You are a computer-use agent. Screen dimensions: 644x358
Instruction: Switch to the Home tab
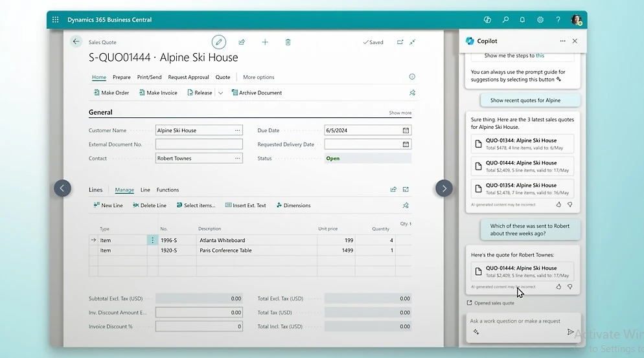pyautogui.click(x=99, y=77)
